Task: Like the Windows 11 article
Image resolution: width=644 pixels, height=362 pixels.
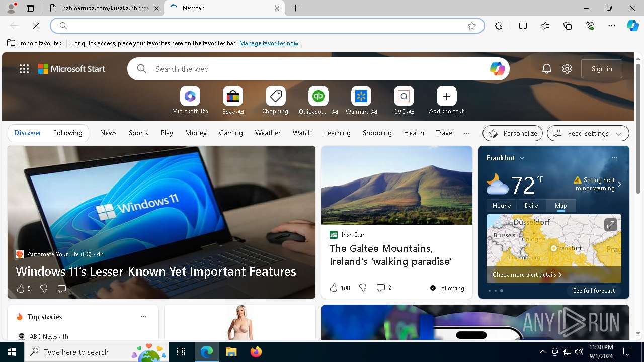Action: coord(23,289)
